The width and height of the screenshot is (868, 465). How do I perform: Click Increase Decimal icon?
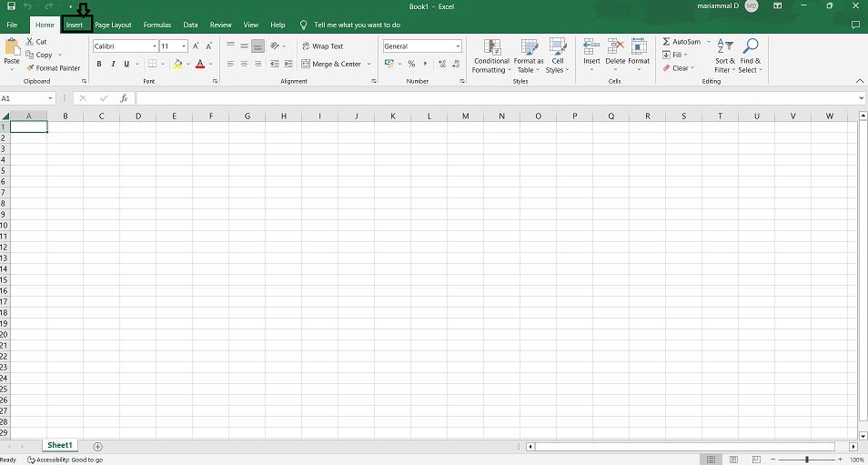pyautogui.click(x=442, y=65)
